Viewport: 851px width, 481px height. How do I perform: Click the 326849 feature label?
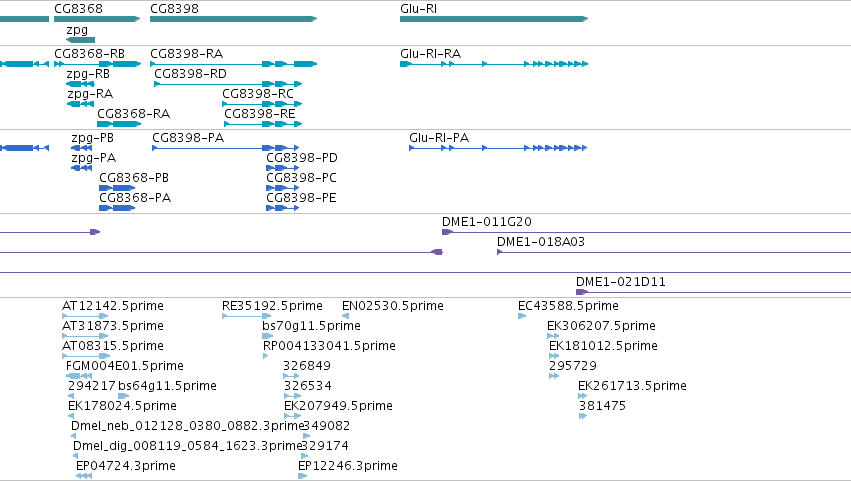click(x=307, y=366)
